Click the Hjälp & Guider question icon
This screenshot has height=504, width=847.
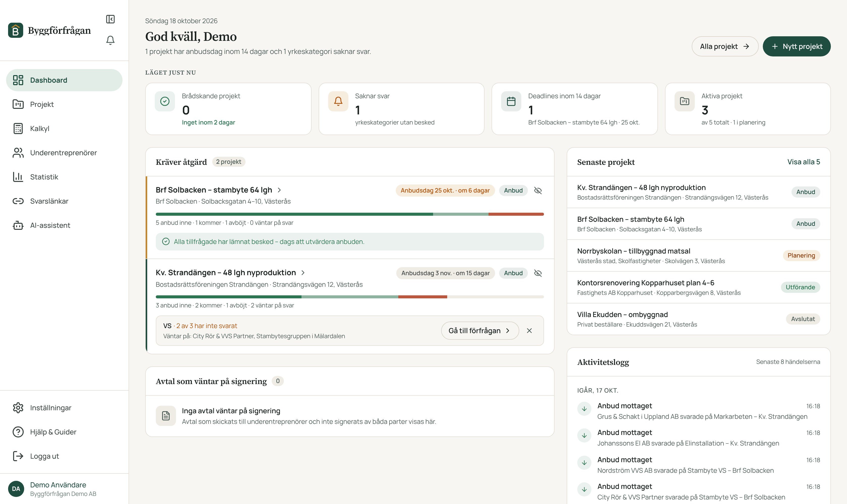[18, 432]
